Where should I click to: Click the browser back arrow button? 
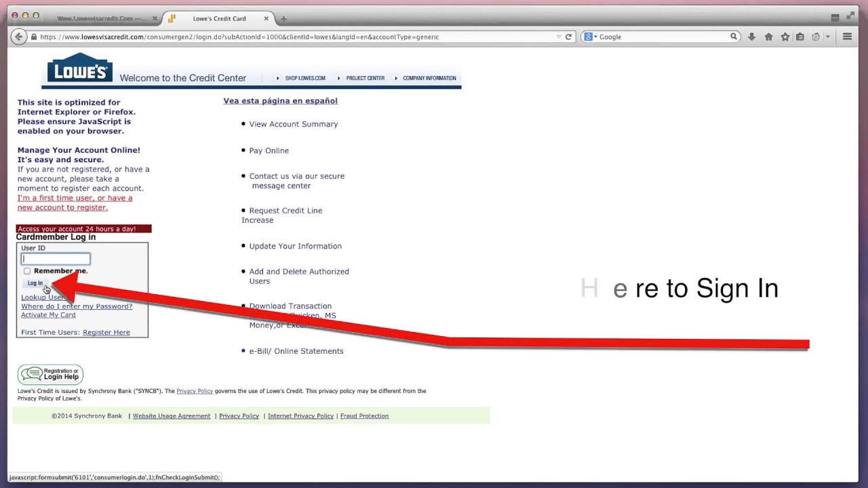click(x=19, y=37)
